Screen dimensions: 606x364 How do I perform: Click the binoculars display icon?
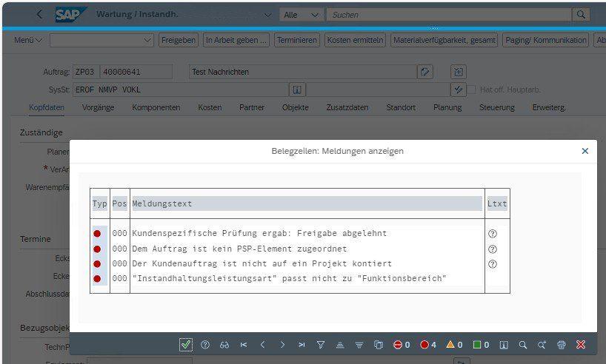click(224, 345)
